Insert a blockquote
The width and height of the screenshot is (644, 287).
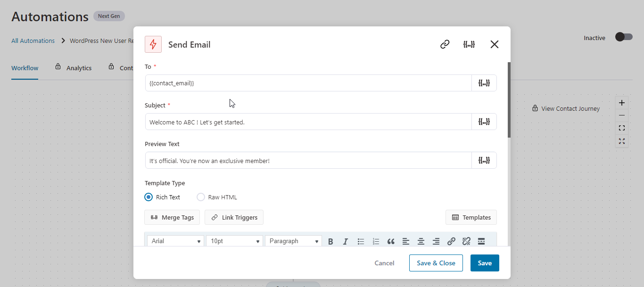click(391, 241)
